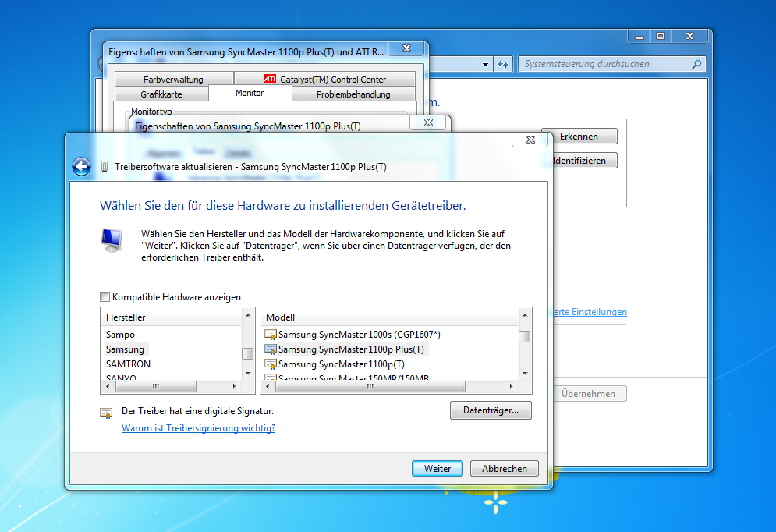776x532 pixels.
Task: Click the Datenträger... button
Action: [x=491, y=410]
